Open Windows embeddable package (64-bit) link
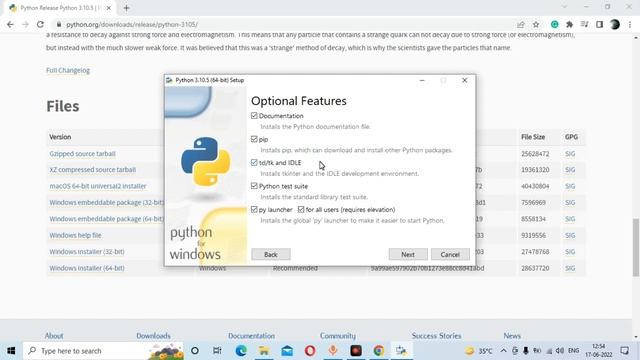 [107, 219]
